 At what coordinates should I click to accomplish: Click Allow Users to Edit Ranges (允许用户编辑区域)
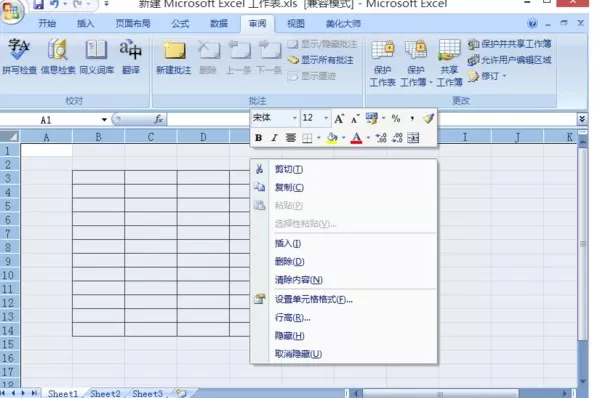pos(510,60)
